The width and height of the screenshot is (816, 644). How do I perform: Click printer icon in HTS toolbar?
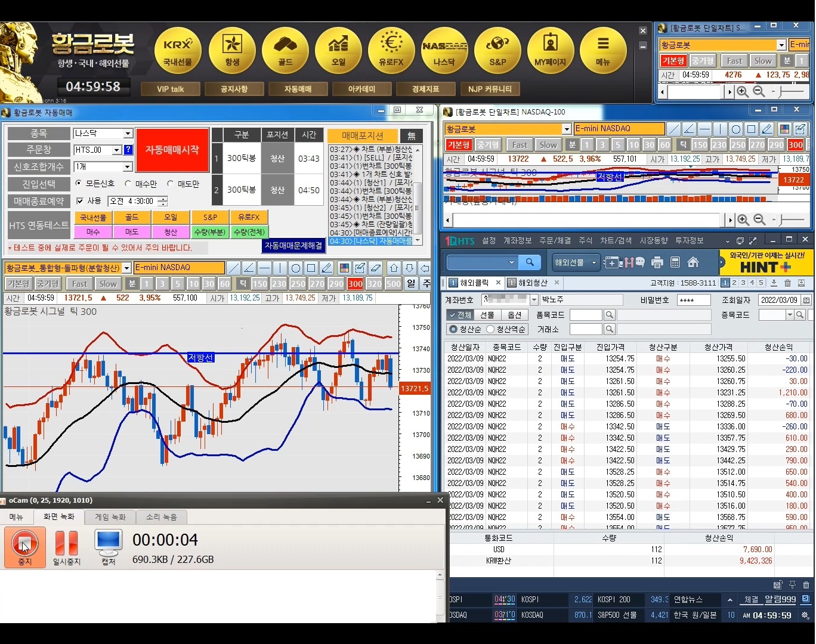657,262
